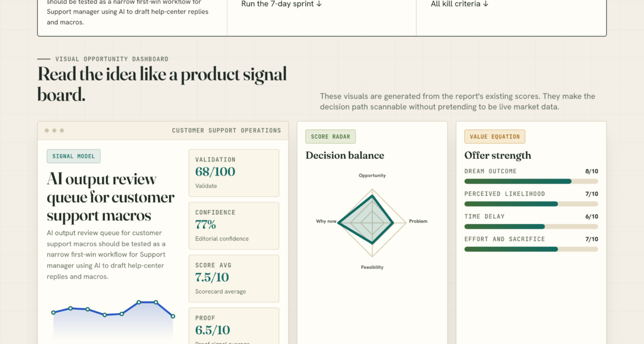
Task: Click the Problem axis label on radar
Action: point(418,221)
